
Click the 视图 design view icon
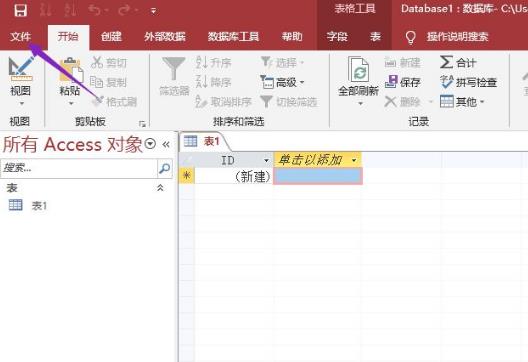coord(21,69)
